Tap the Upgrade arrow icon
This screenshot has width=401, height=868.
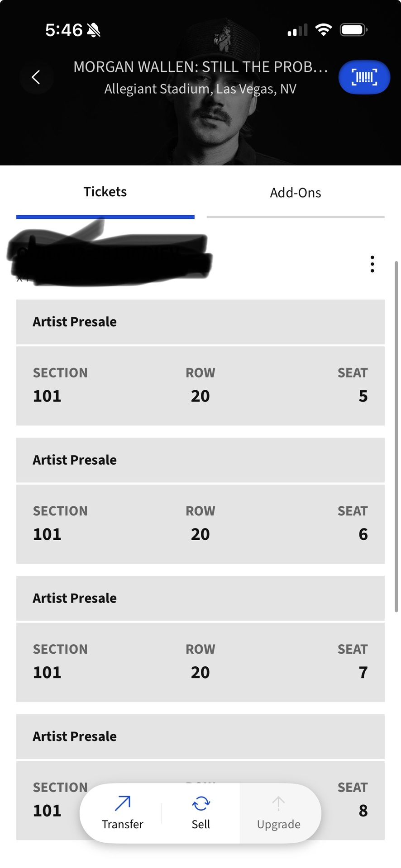click(x=278, y=804)
